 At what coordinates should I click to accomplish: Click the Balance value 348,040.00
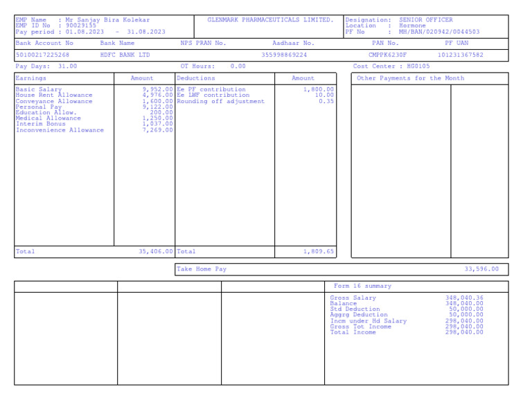point(465,304)
